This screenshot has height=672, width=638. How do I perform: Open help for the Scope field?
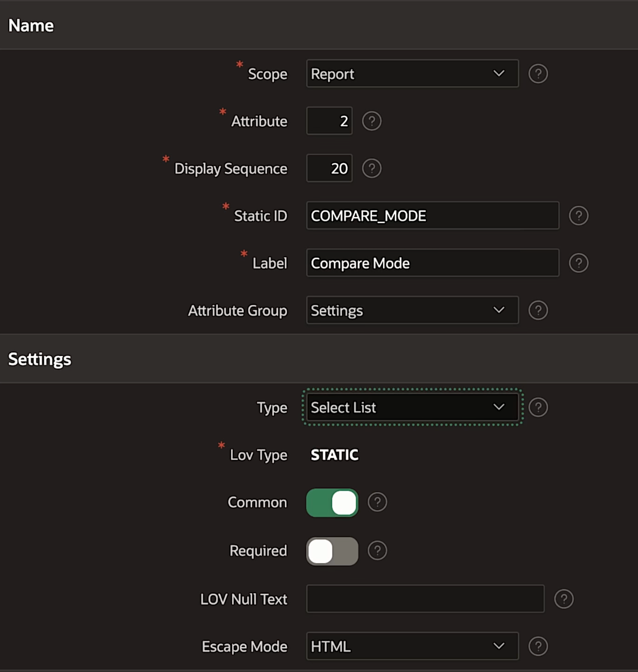click(x=538, y=73)
